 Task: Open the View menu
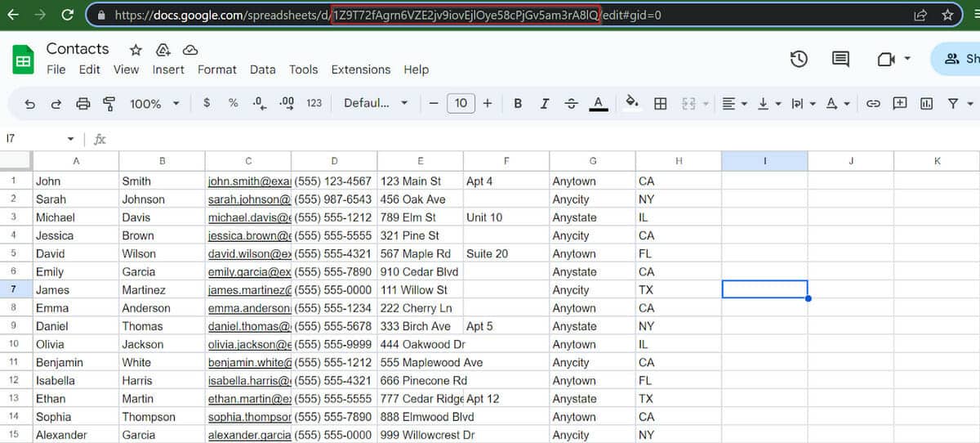(126, 69)
